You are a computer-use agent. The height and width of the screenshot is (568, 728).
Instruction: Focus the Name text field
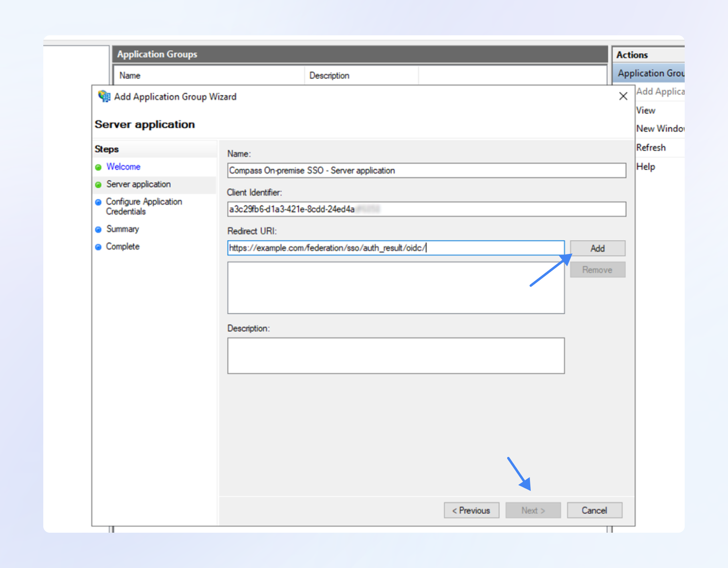[426, 170]
